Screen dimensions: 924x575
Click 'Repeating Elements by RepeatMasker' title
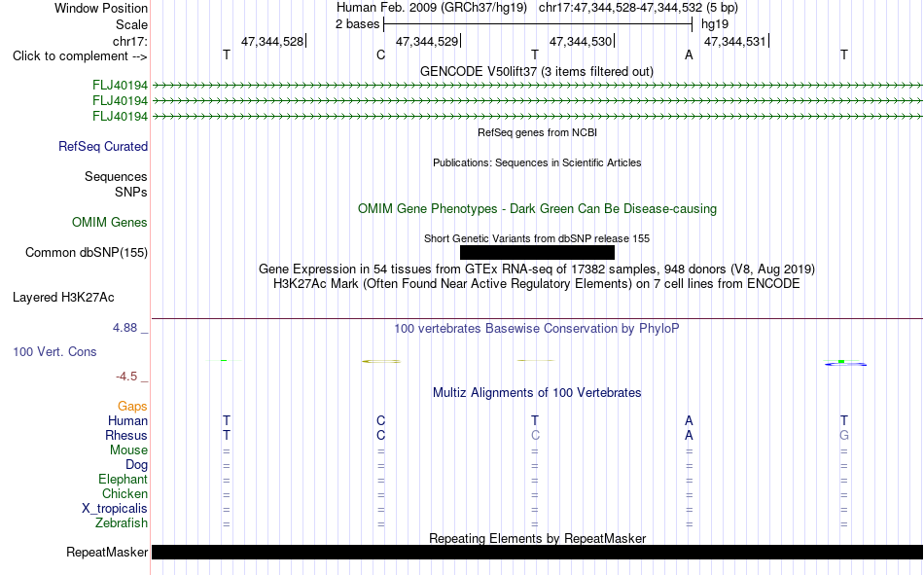[537, 538]
